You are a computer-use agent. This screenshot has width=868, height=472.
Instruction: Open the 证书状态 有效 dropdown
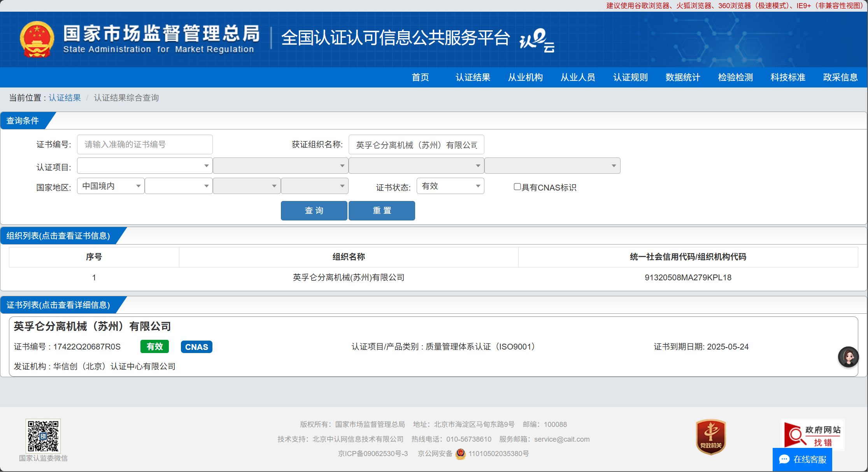(451, 186)
